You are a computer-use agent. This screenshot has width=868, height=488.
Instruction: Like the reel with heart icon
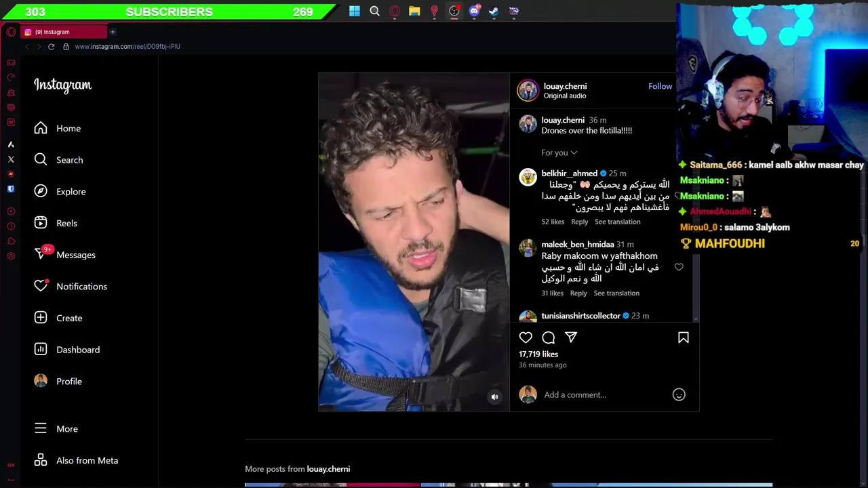pyautogui.click(x=526, y=338)
